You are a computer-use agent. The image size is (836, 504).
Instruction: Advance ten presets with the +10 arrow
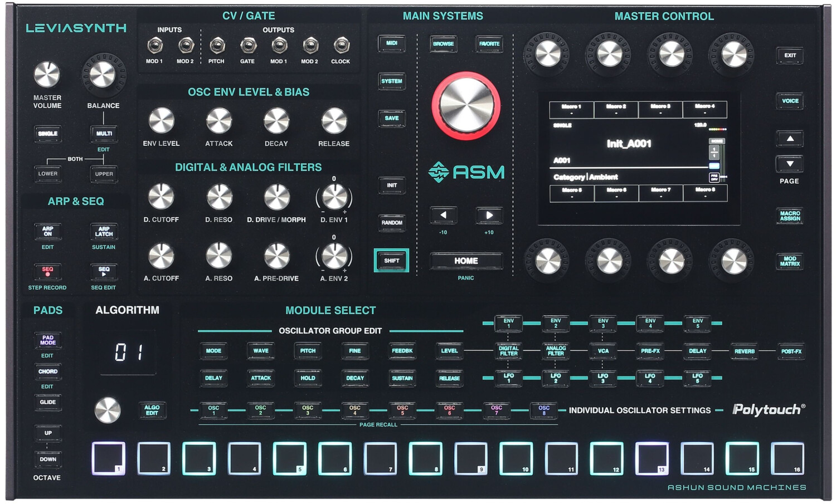[488, 215]
